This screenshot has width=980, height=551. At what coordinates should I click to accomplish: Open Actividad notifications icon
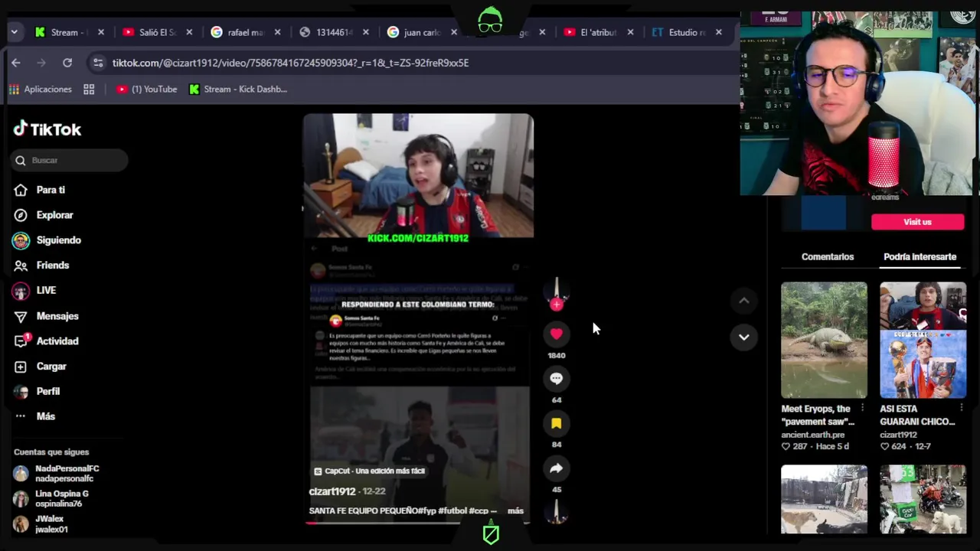click(x=21, y=341)
